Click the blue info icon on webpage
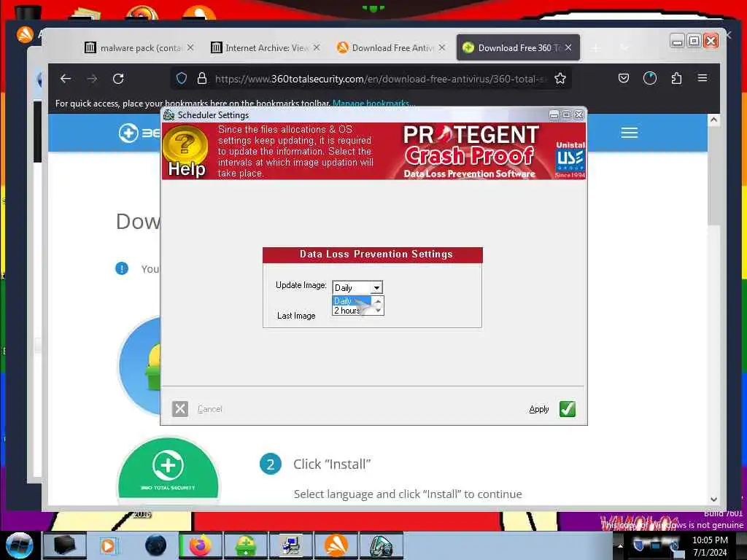 [122, 268]
